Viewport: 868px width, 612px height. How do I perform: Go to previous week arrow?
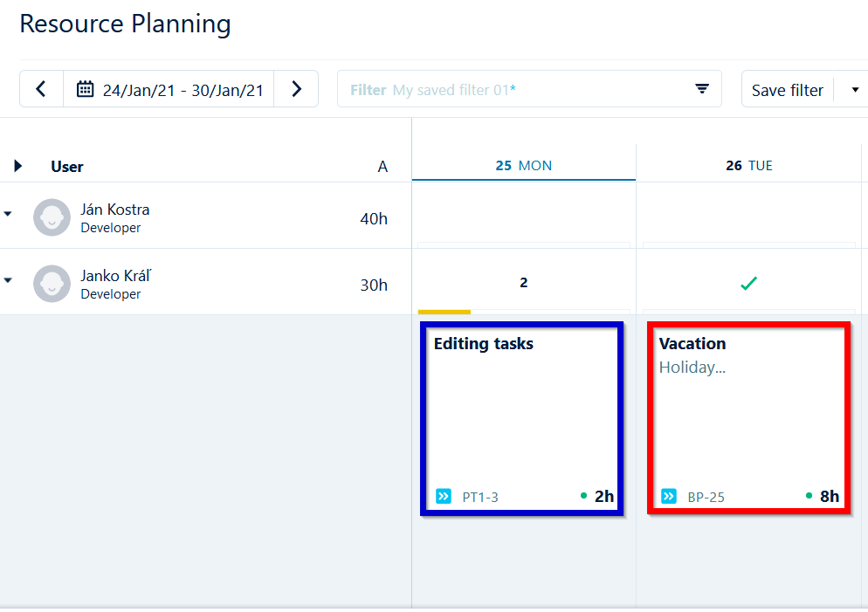tap(41, 89)
